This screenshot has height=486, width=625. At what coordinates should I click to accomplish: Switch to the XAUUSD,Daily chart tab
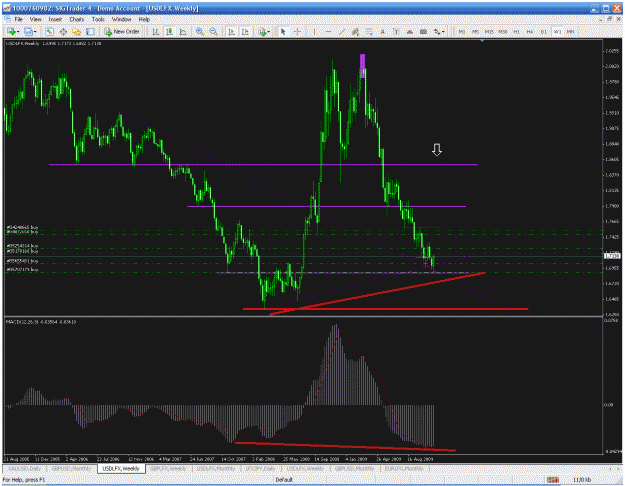point(25,469)
